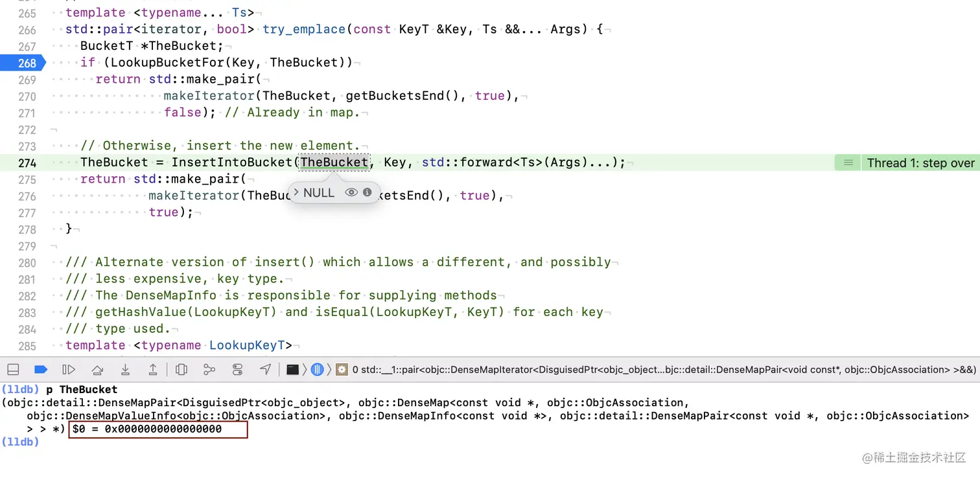The image size is (980, 478).
Task: Expand the NULL value in the variable popup
Action: [x=295, y=192]
